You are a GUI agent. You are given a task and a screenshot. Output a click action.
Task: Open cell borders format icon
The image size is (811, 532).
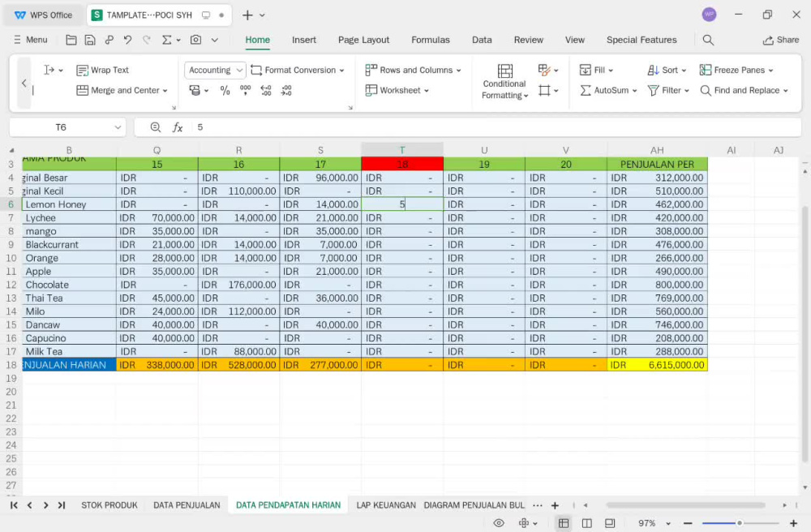[x=544, y=91]
